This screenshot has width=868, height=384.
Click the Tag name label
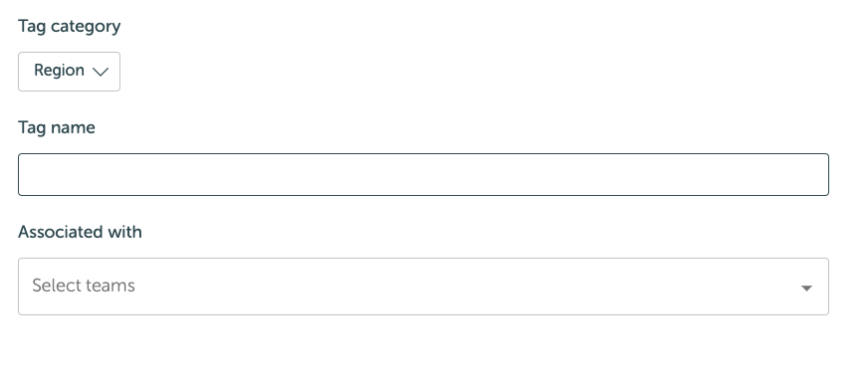coord(57,127)
